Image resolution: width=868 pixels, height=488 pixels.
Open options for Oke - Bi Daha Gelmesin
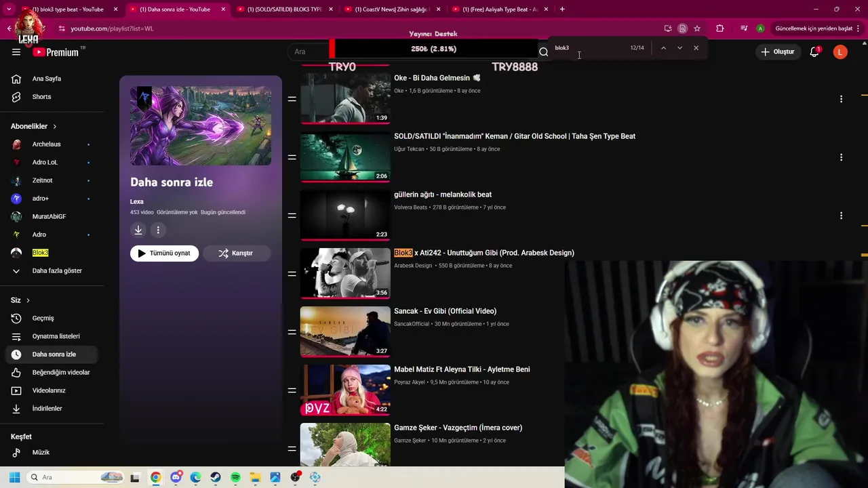[x=841, y=99]
